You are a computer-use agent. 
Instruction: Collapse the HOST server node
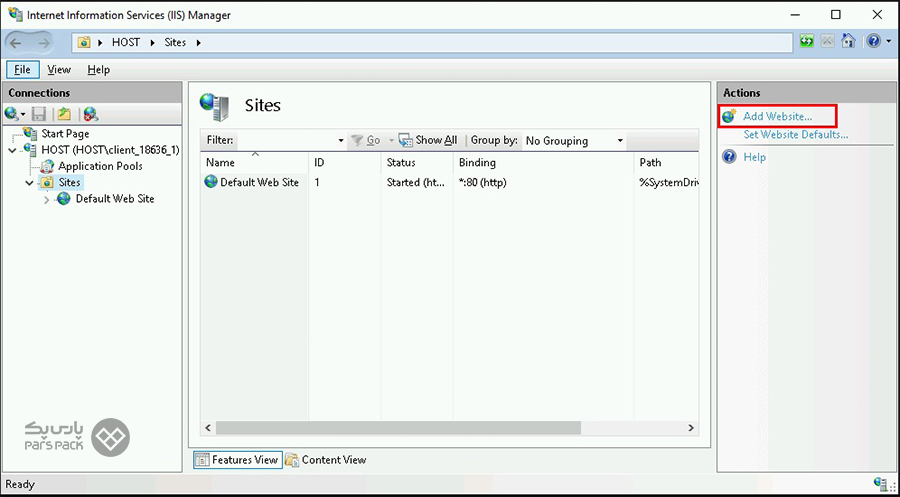pyautogui.click(x=13, y=150)
